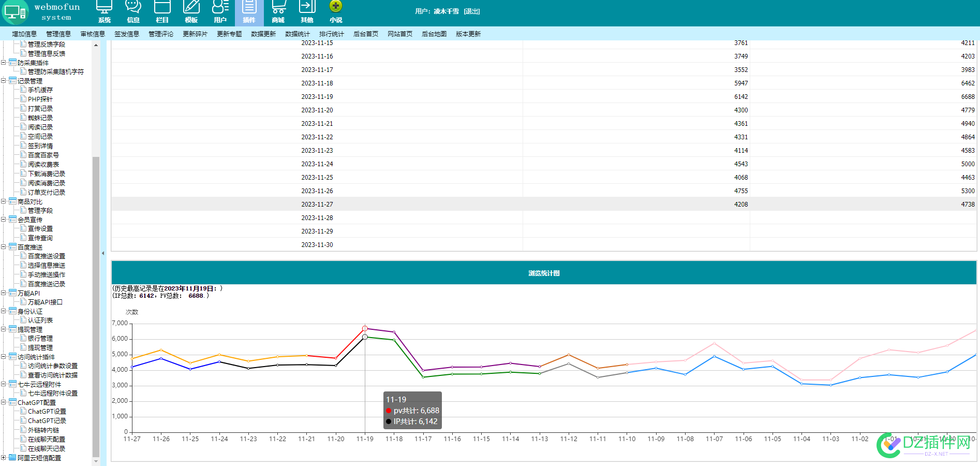
Task: Collapse the 防采集插件 tree node
Action: tap(4, 63)
